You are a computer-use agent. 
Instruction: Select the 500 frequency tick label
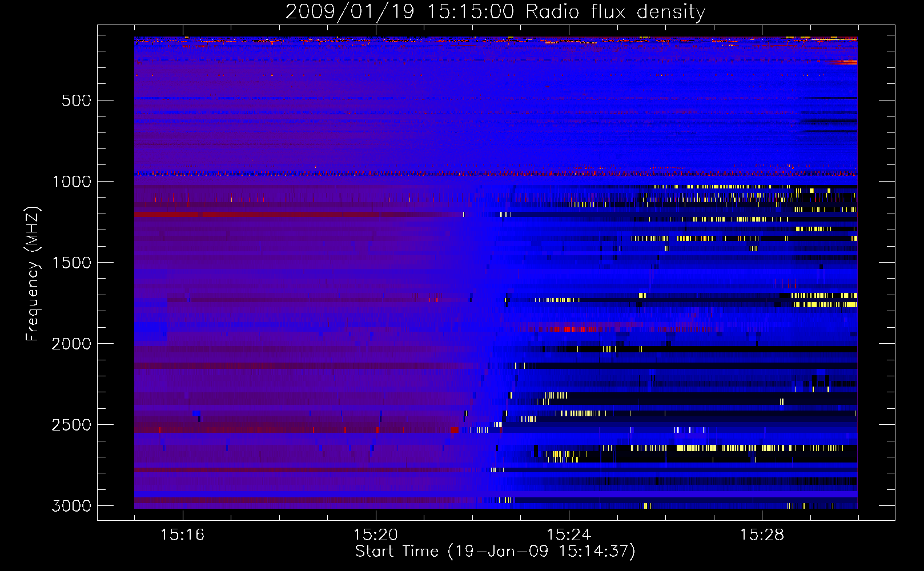coord(77,100)
